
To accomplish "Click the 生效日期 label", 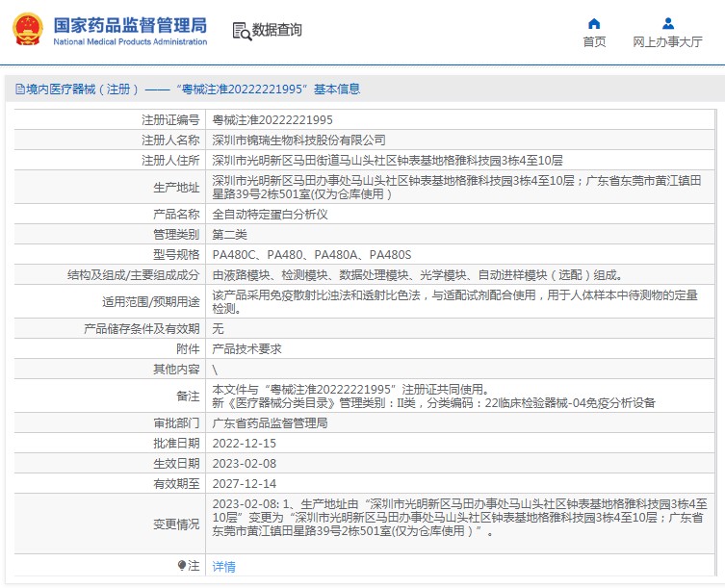I will click(176, 464).
